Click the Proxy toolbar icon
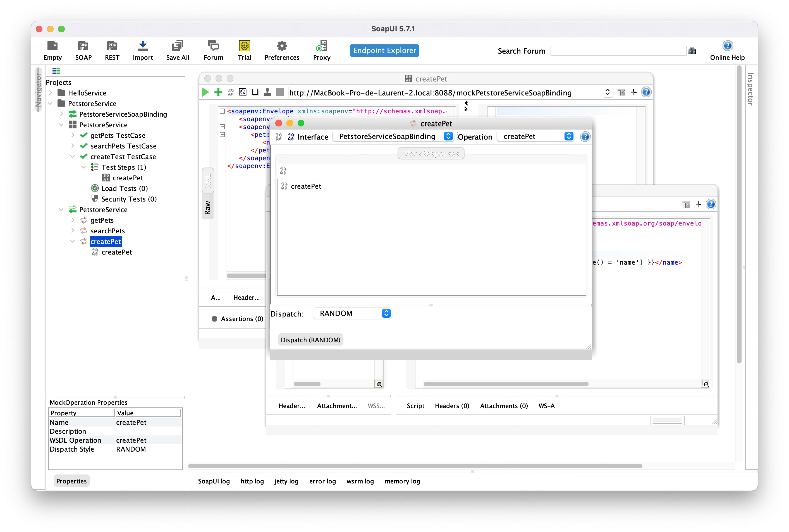The width and height of the screenshot is (789, 532). click(321, 46)
